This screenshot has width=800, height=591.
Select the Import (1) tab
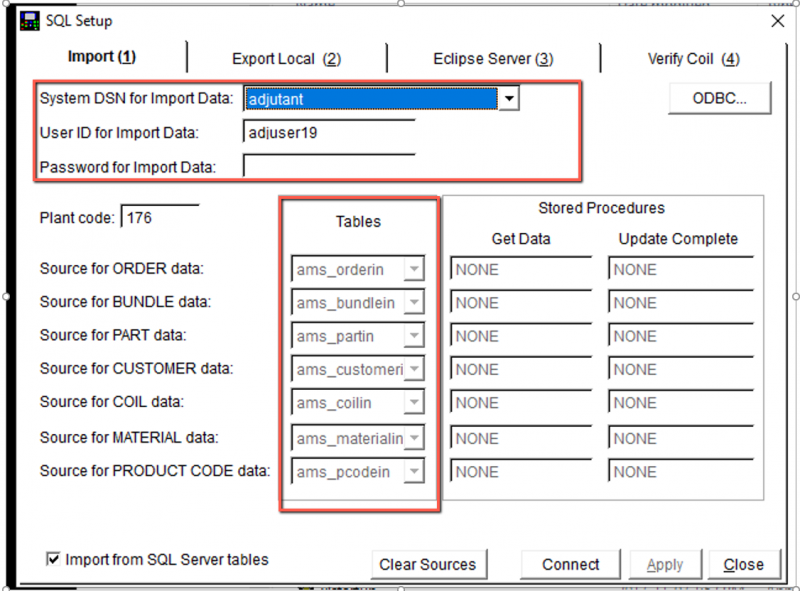101,57
